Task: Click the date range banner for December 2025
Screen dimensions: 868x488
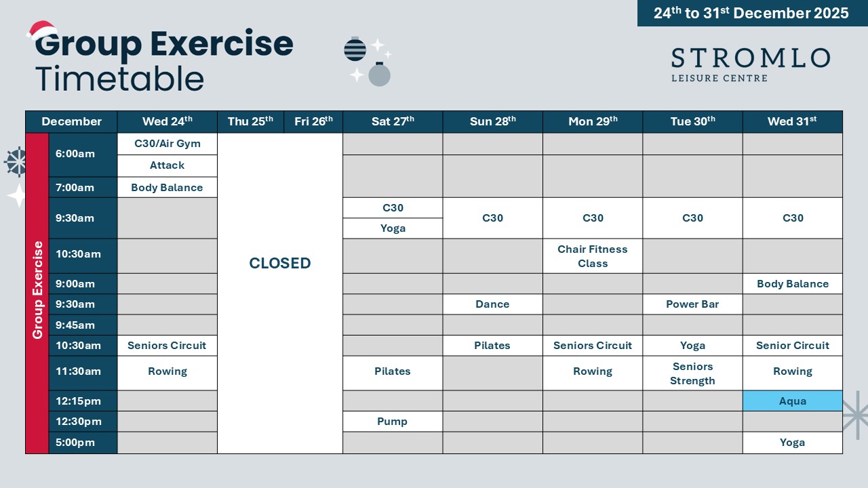Action: click(751, 14)
